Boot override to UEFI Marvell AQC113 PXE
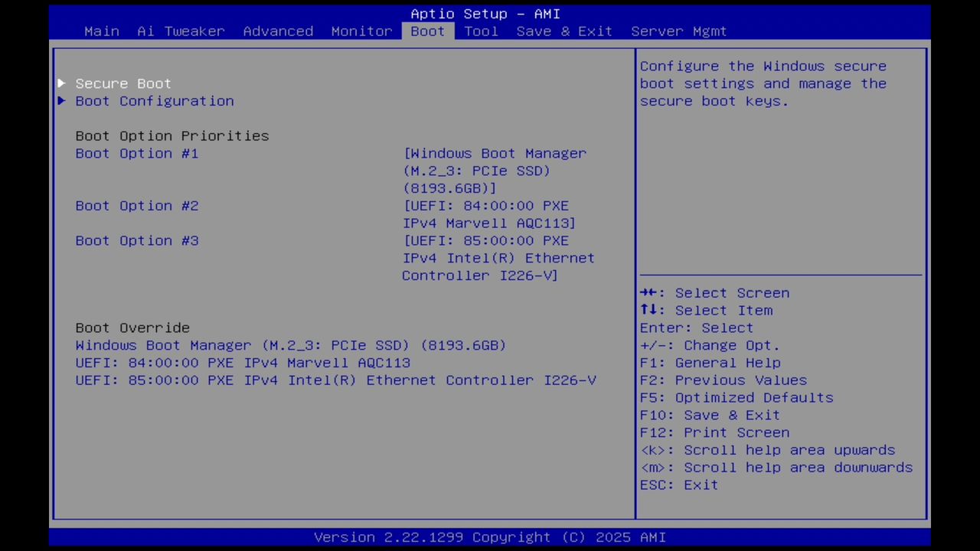 point(243,363)
